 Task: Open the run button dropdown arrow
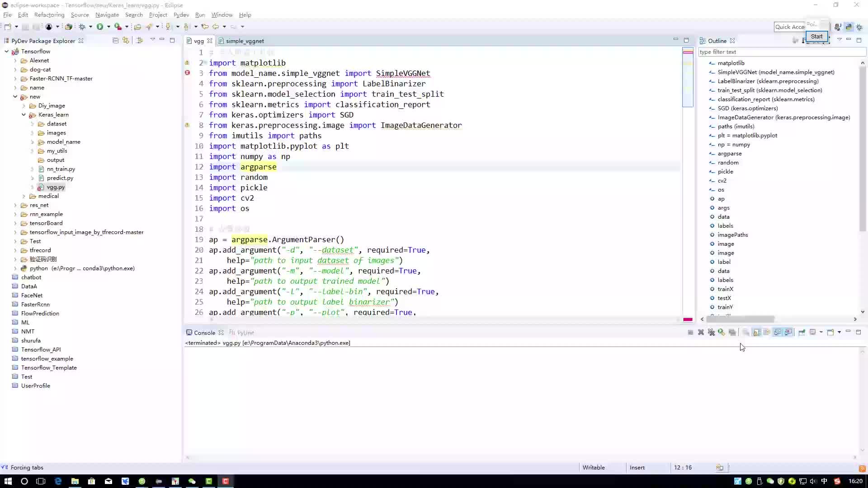coord(108,27)
